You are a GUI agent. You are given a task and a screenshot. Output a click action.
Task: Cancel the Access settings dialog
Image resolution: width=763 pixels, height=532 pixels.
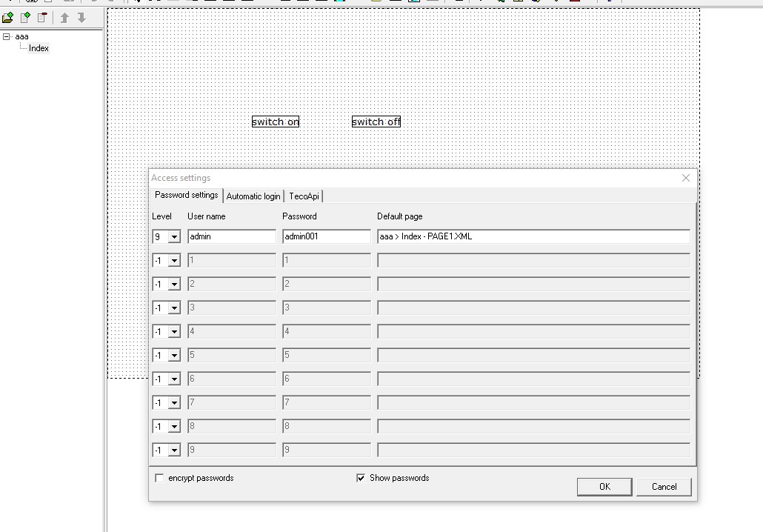tap(664, 487)
